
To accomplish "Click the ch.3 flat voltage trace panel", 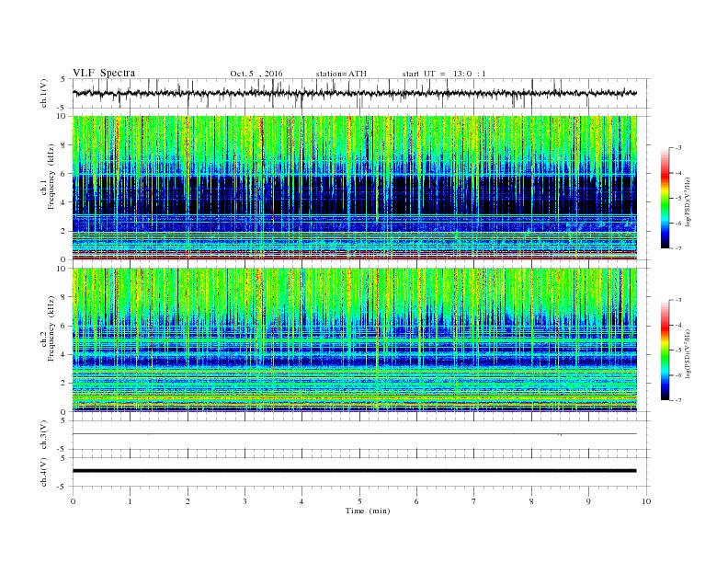I will click(361, 435).
